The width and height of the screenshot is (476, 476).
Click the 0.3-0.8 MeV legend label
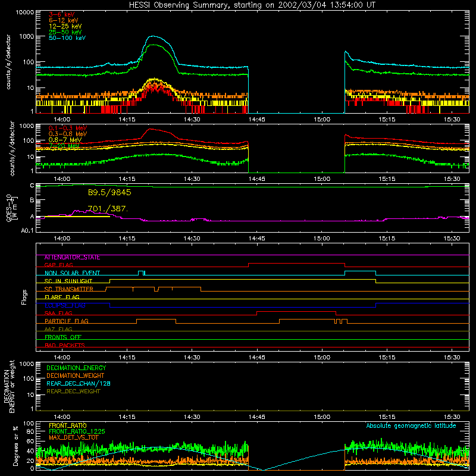pos(68,134)
